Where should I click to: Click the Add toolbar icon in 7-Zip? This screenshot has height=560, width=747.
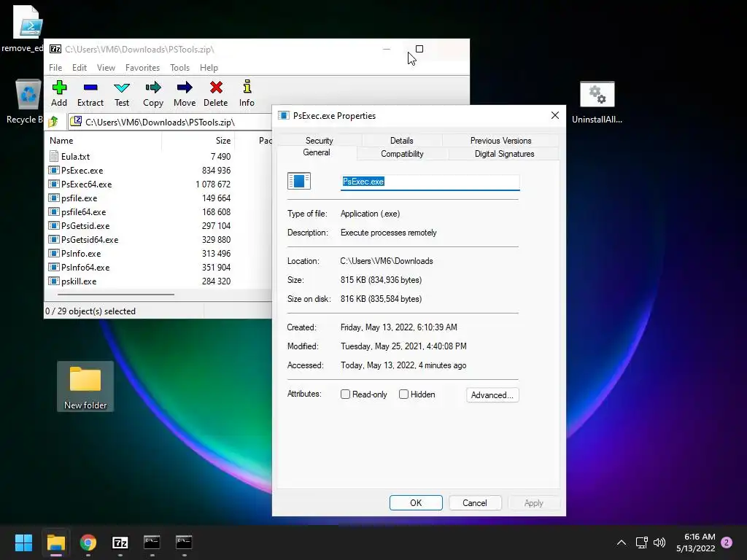[x=59, y=87]
